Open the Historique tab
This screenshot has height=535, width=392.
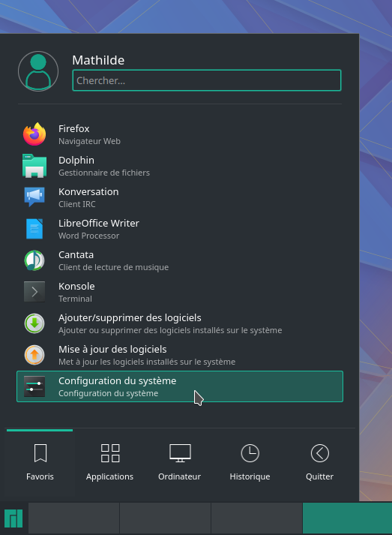pos(250,463)
